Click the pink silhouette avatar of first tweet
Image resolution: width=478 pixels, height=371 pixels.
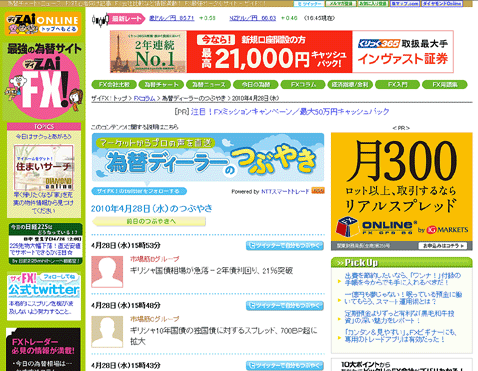107,272
